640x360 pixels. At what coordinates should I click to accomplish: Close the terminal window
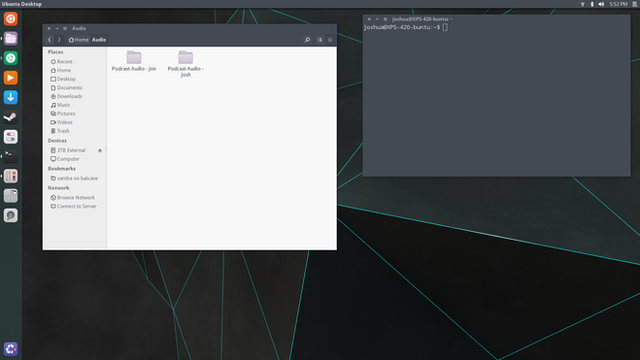coord(369,19)
